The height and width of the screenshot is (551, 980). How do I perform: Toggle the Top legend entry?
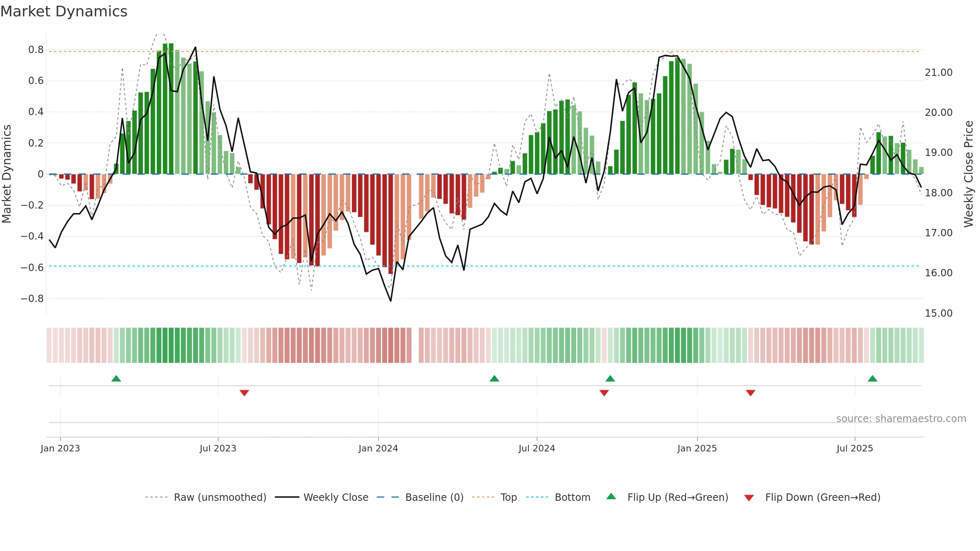click(x=494, y=497)
